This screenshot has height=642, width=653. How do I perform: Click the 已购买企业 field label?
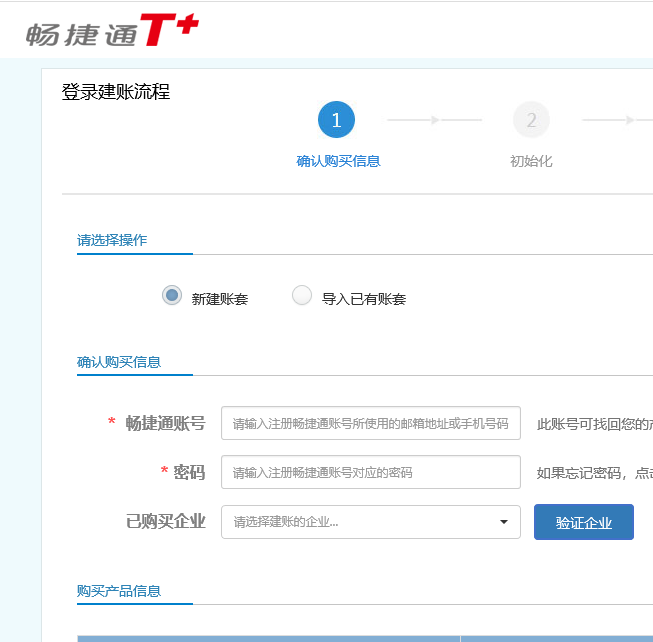[166, 522]
